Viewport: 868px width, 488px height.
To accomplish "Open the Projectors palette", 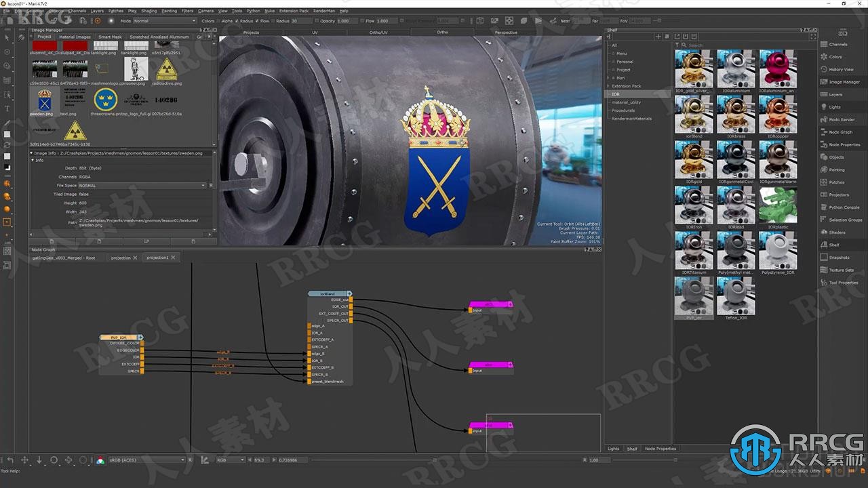I will [839, 195].
